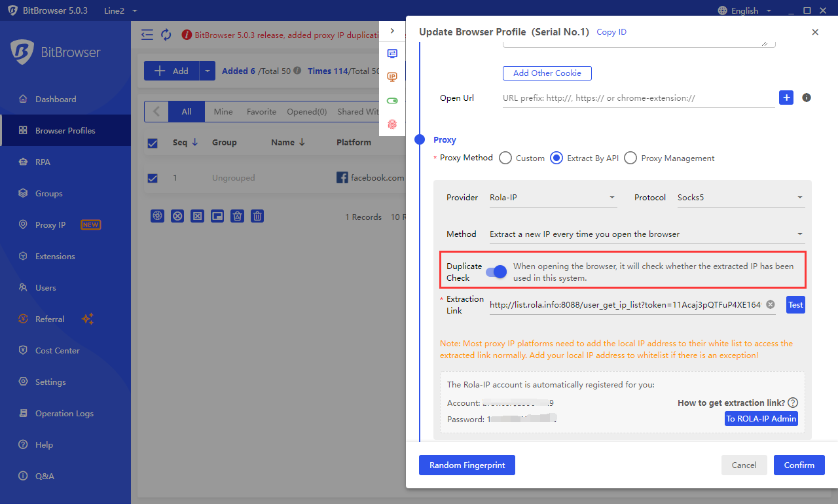838x504 pixels.
Task: Sort by the Name column header
Action: coord(288,143)
